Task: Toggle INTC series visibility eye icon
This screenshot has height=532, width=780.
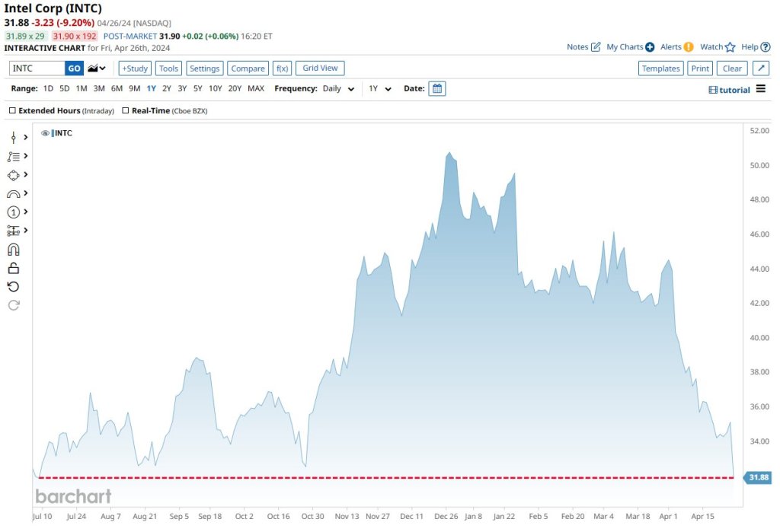Action: [45, 133]
